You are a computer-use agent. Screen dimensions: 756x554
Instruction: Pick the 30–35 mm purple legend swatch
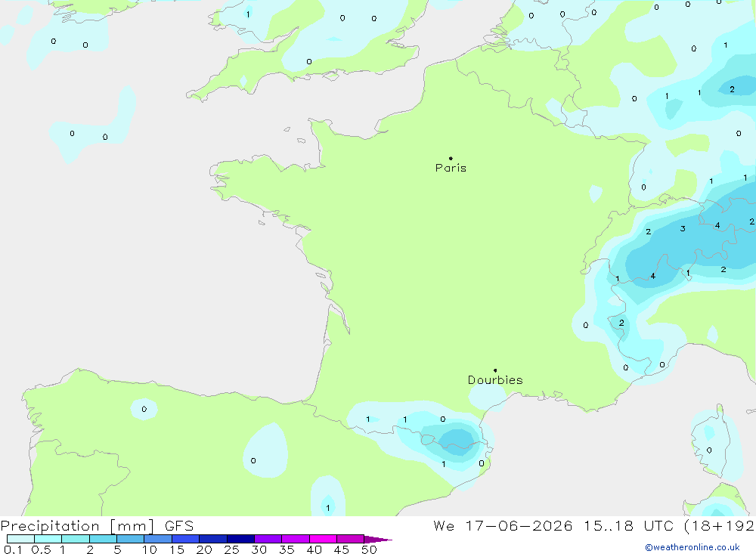tap(268, 539)
